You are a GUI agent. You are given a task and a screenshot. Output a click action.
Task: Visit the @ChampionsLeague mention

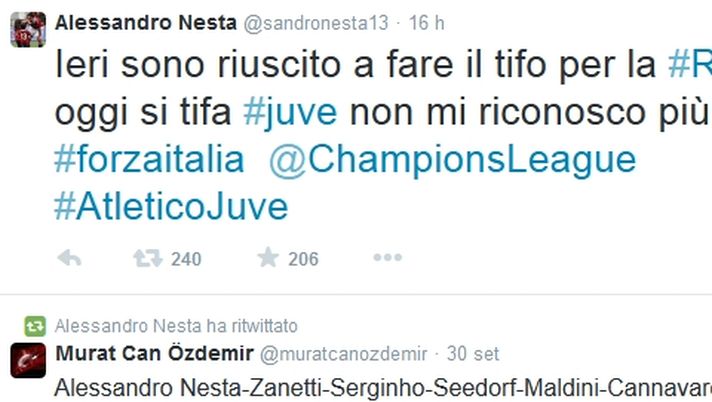pos(452,160)
